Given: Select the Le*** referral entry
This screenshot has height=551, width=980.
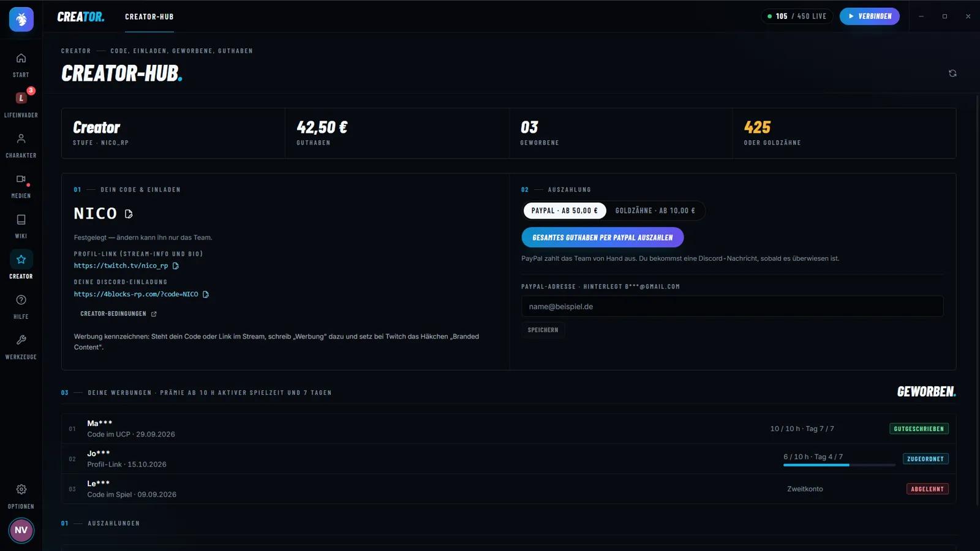Looking at the screenshot, I should (508, 489).
